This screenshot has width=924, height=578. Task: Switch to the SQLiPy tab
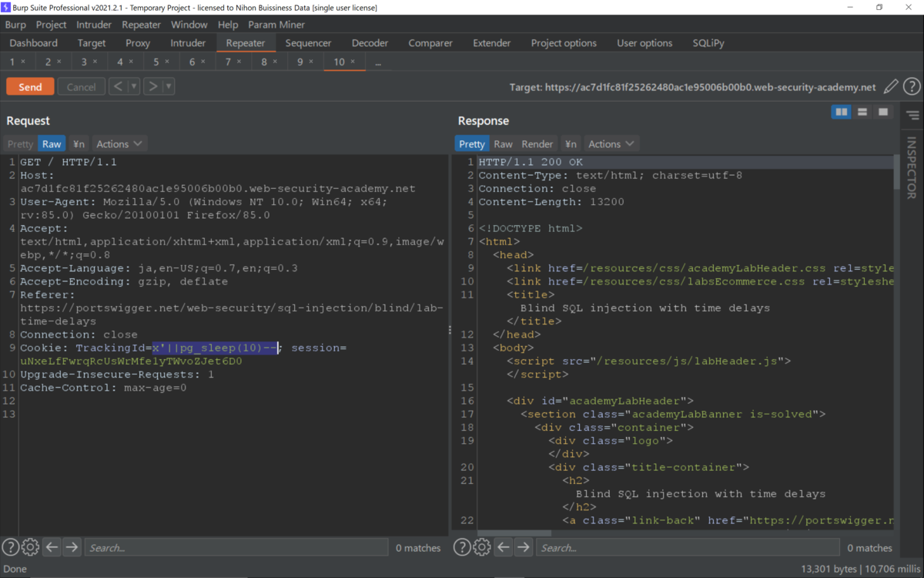pyautogui.click(x=708, y=43)
